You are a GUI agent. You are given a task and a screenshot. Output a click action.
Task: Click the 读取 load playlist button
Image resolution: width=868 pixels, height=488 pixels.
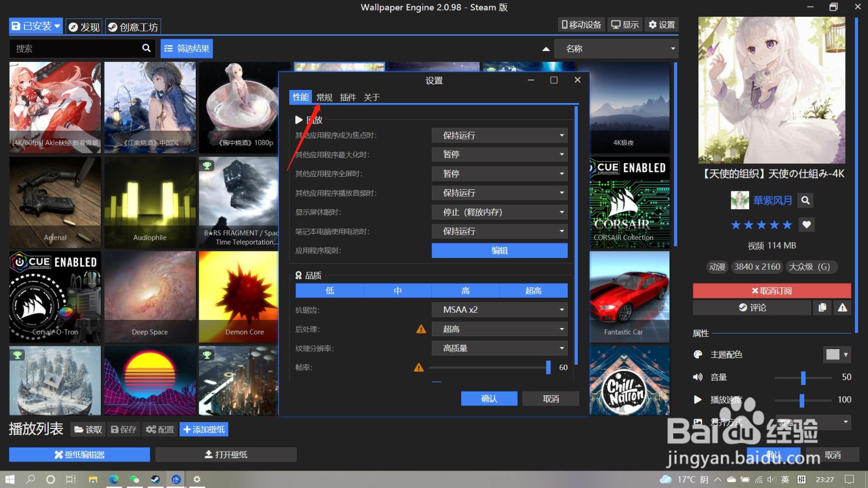(x=88, y=429)
